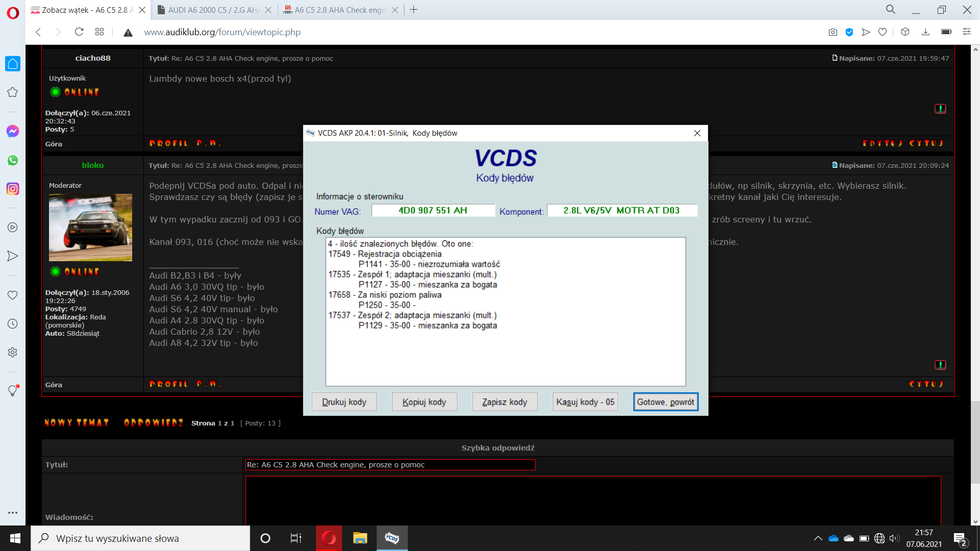Click the Tytuł reply input field

click(390, 465)
